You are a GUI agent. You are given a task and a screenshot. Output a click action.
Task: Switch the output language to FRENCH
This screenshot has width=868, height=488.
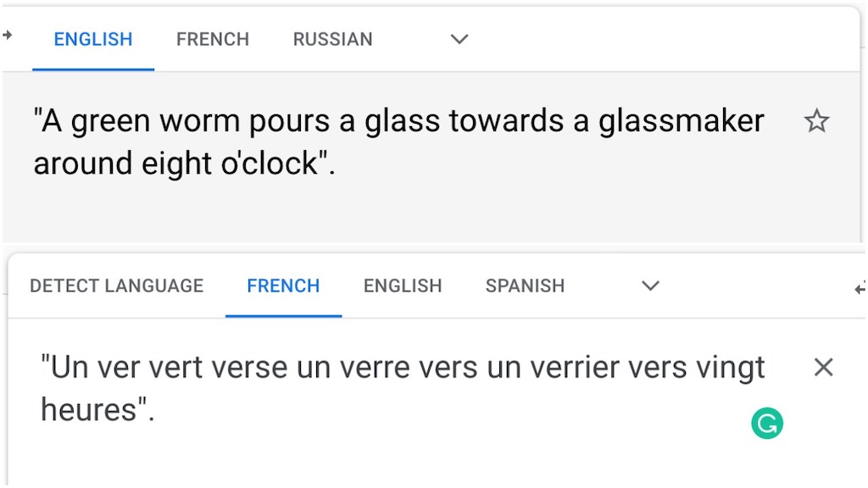pos(212,39)
